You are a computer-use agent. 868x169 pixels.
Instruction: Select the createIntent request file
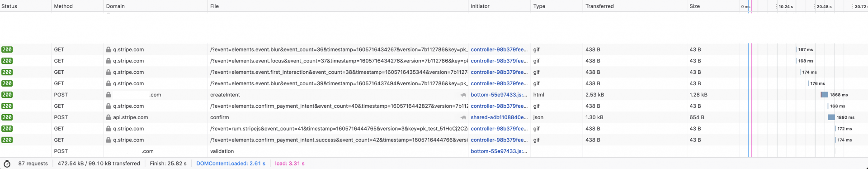(225, 95)
